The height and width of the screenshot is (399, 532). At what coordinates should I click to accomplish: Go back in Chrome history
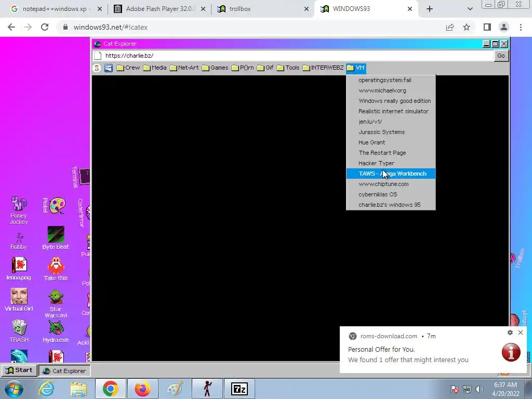click(11, 27)
